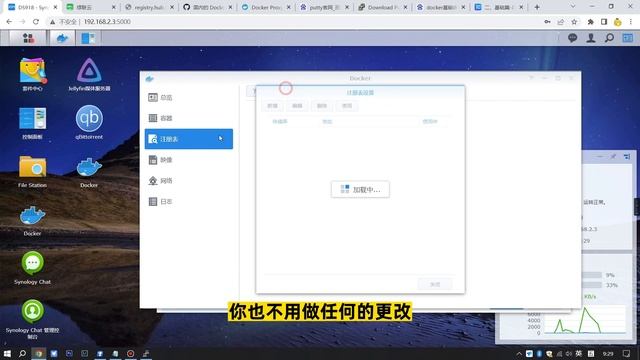This screenshot has height=360, width=640.
Task: Expand hidden system tray icons chevron
Action: tap(519, 354)
